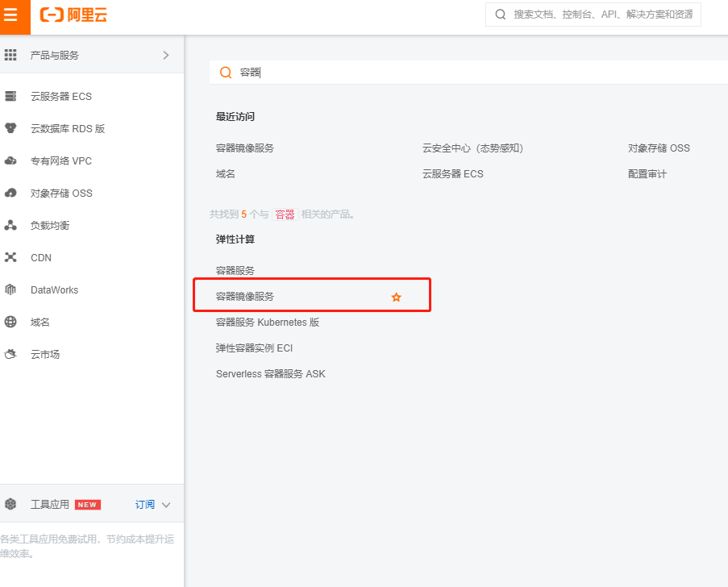Viewport: 728px width, 587px height.
Task: Click the CDN icon
Action: point(10,257)
